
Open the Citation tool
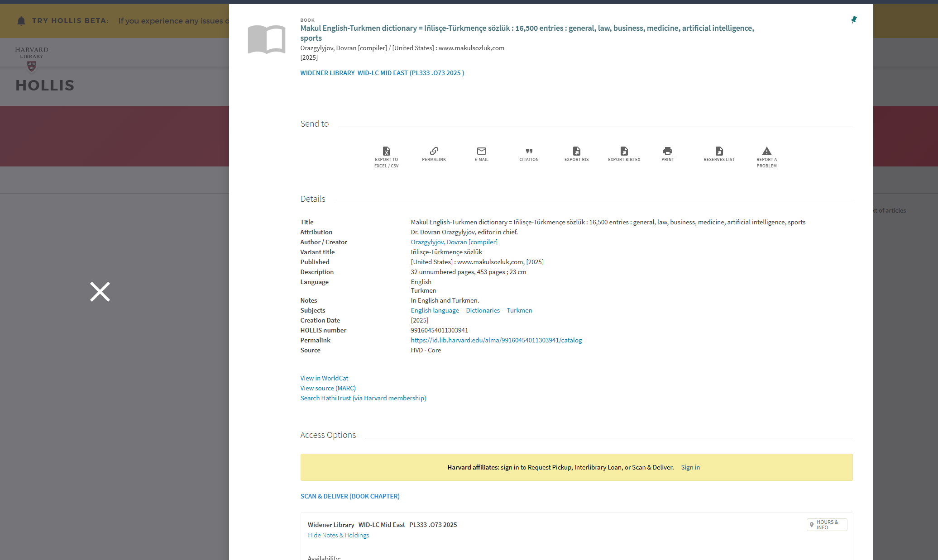click(529, 154)
